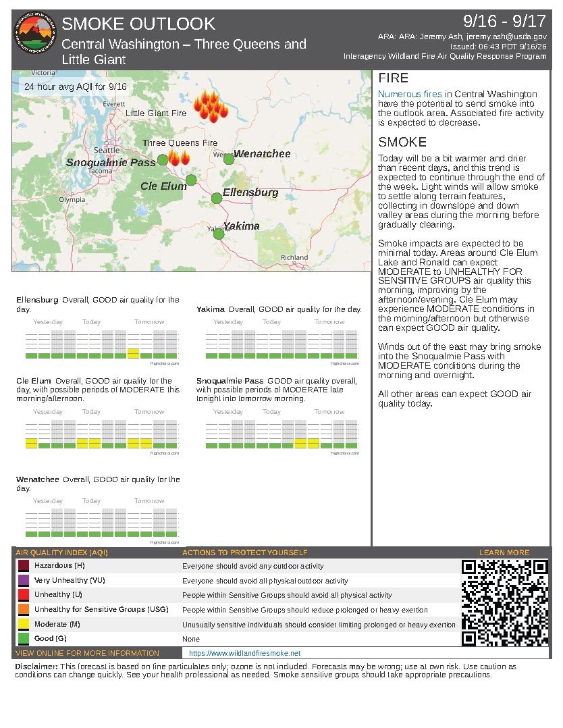Click the 'SMOKE OUTLOOK' title
Viewport: 563px width, 728px height.
click(138, 24)
